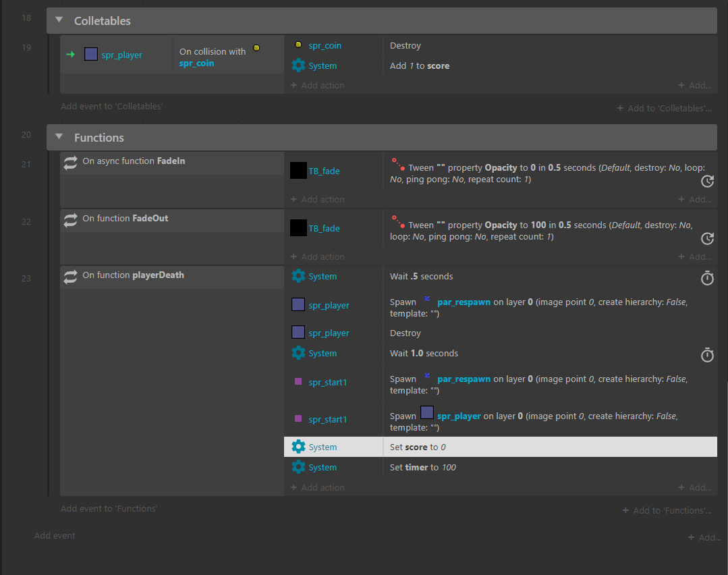Click System gear icon for Set timer to 100
This screenshot has height=575, width=728.
pyautogui.click(x=298, y=467)
